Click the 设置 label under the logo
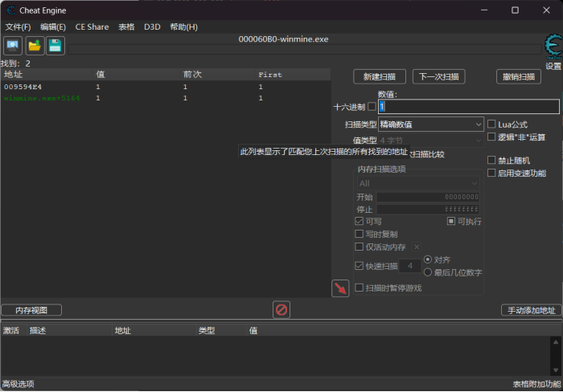The width and height of the screenshot is (563, 392). point(553,67)
